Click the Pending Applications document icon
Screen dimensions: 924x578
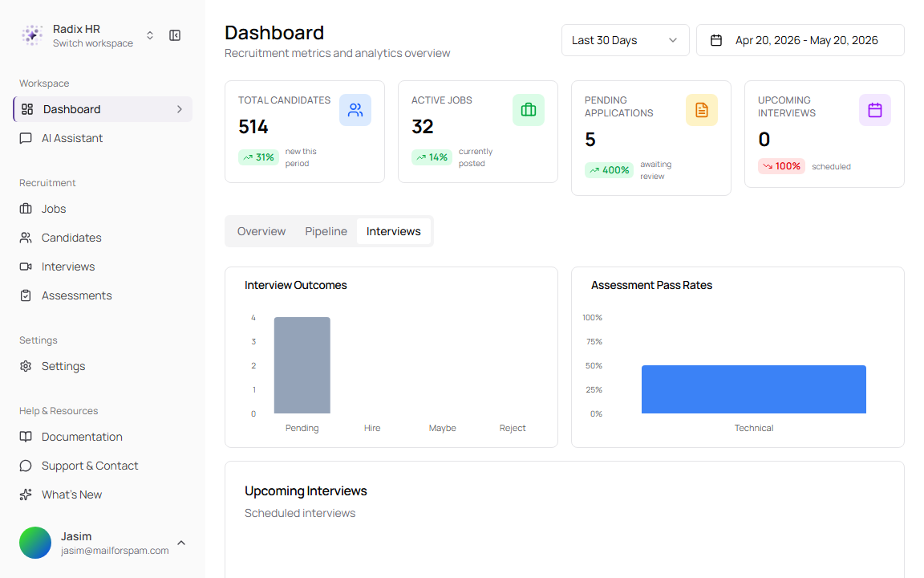tap(702, 110)
